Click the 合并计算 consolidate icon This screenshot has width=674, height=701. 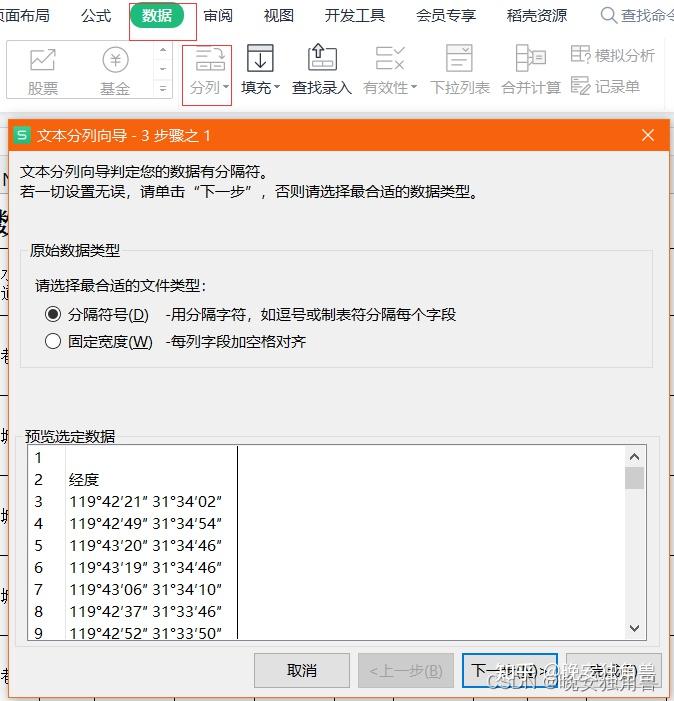point(531,69)
